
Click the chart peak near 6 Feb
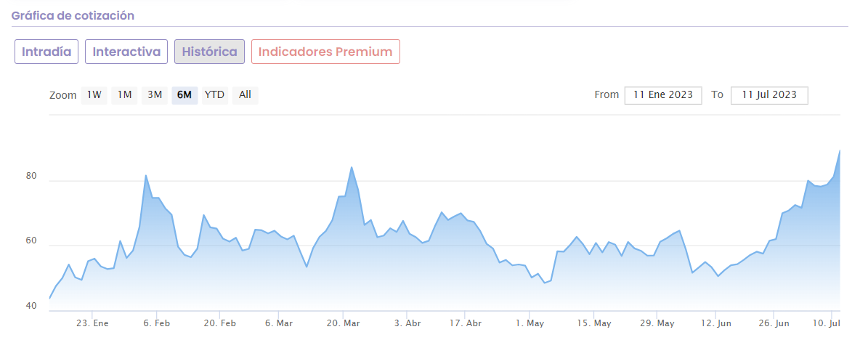tap(146, 176)
